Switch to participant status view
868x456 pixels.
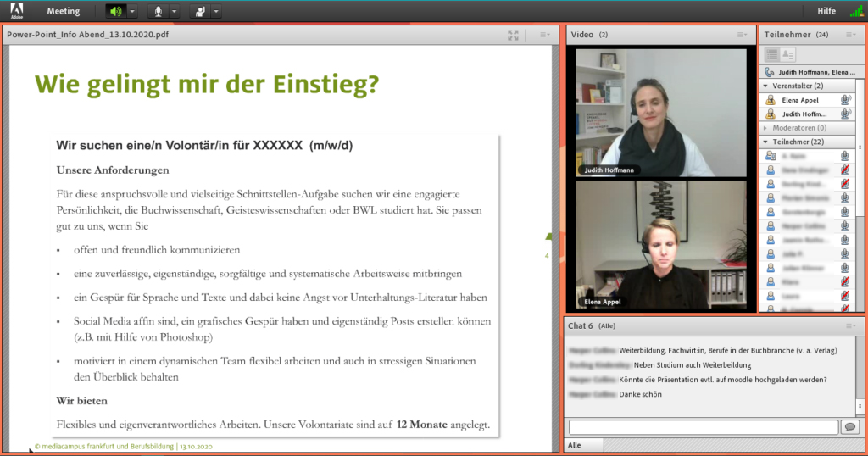pos(787,54)
